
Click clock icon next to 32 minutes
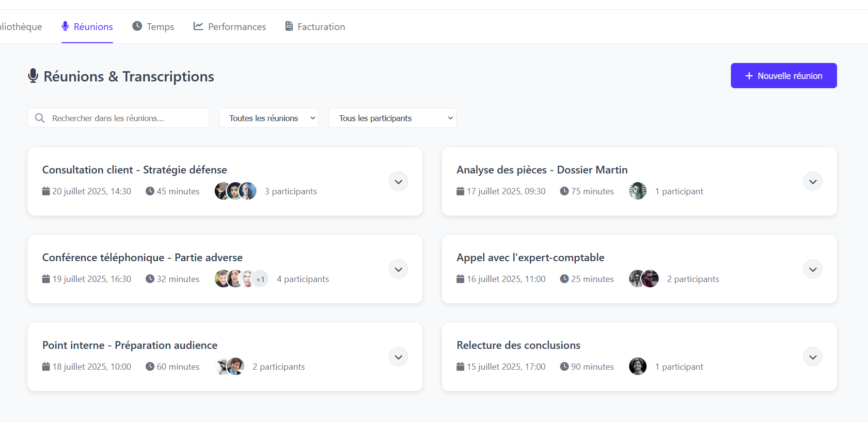[150, 279]
